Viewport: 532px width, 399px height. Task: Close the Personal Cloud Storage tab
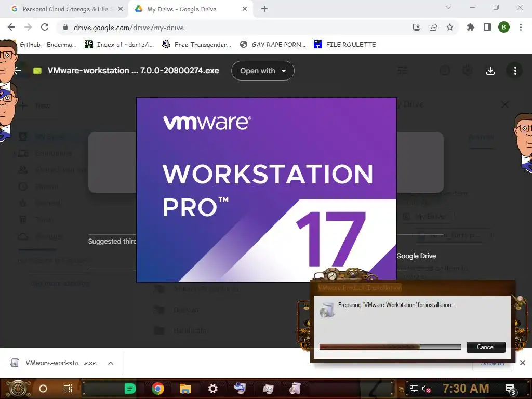click(120, 9)
